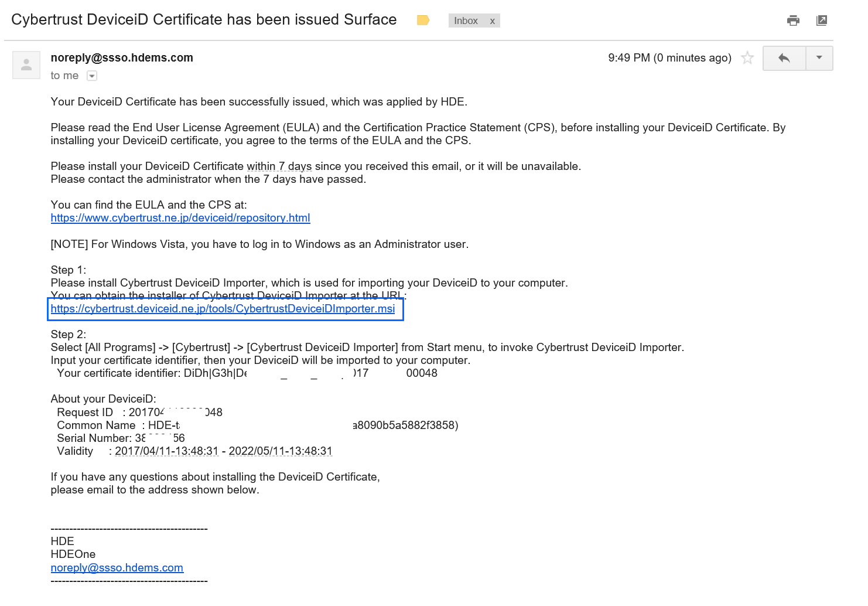Click the Inbox label tag
Screen dimensions: 868x606
pyautogui.click(x=466, y=21)
